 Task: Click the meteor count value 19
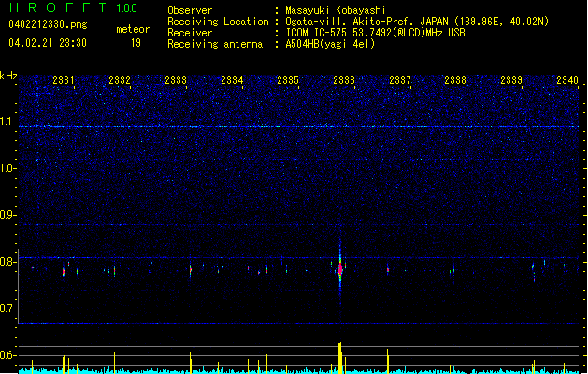click(x=136, y=43)
